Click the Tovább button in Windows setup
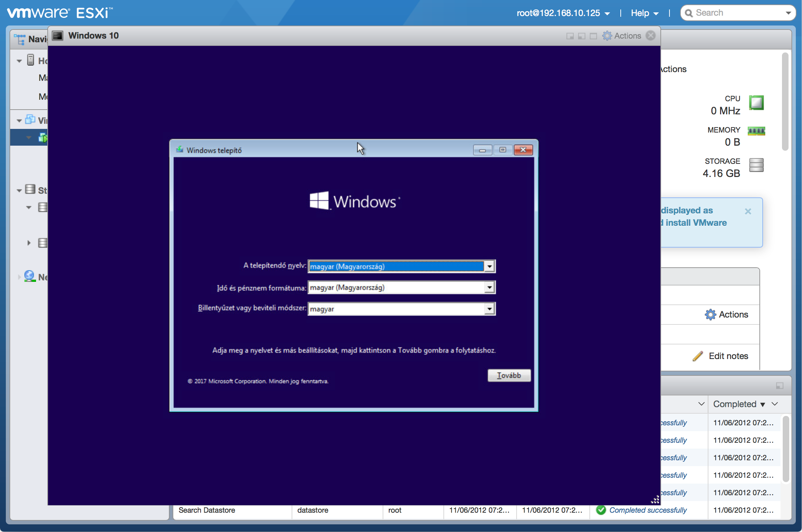This screenshot has width=802, height=532. pos(509,375)
